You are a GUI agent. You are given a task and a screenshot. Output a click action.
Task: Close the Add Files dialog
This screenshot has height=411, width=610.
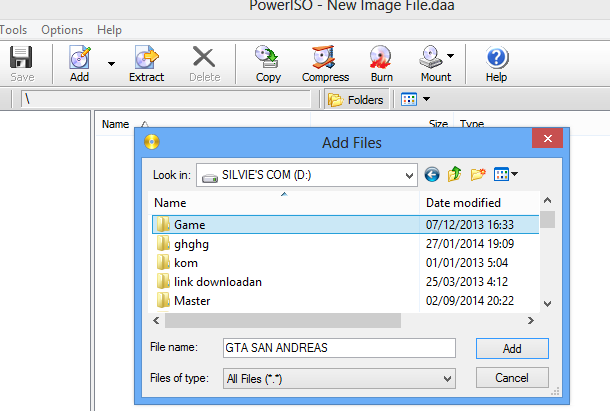548,138
